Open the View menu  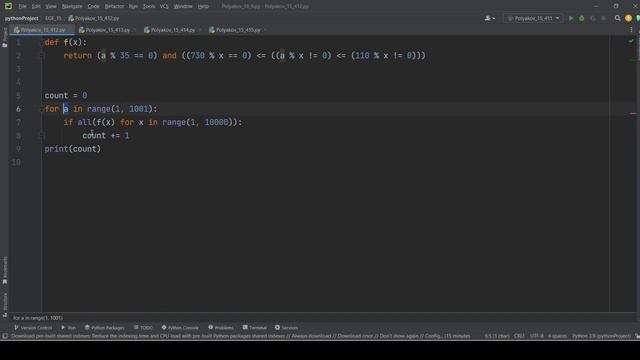[x=51, y=7]
